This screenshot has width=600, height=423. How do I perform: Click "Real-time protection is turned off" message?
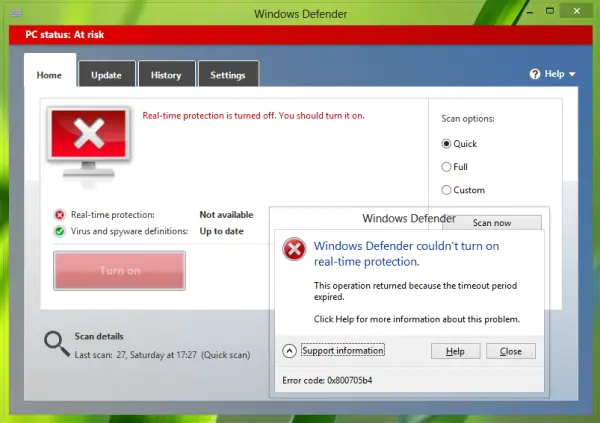pyautogui.click(x=253, y=116)
